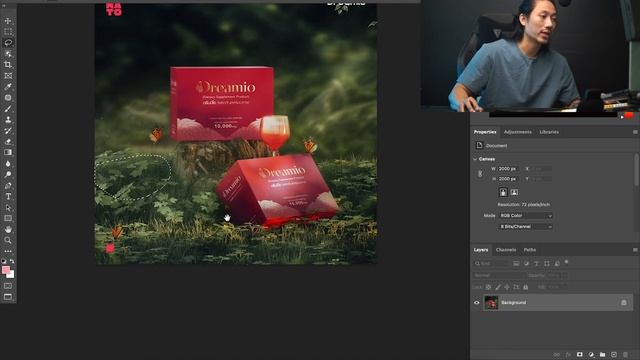Switch to the Paths tab

[530, 250]
